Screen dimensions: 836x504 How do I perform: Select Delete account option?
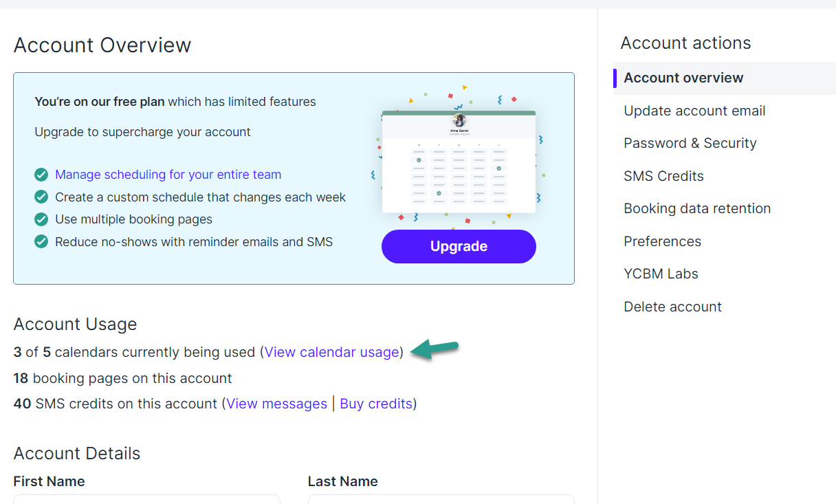pos(672,307)
